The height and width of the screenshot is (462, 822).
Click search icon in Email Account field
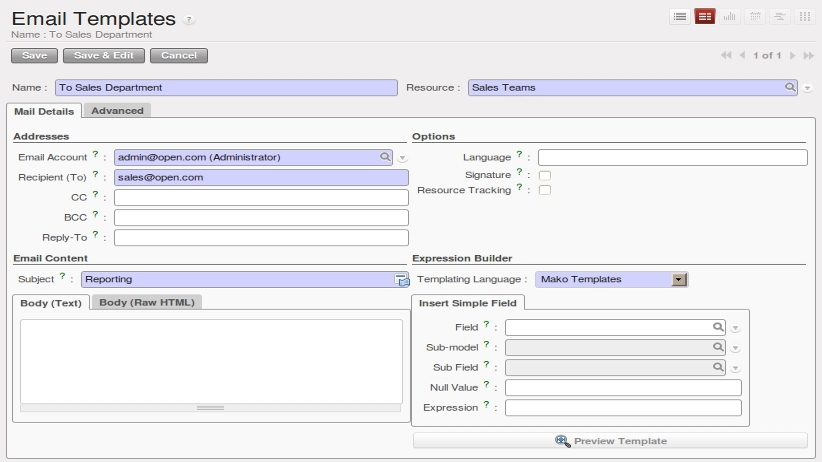(385, 157)
